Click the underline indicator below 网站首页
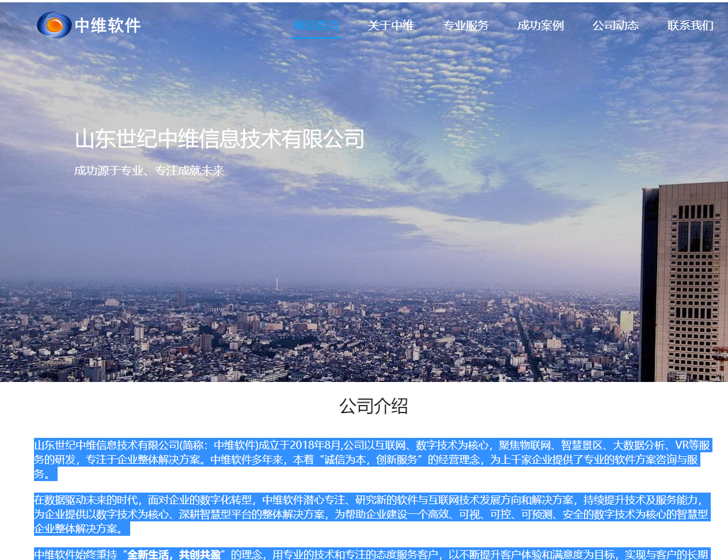Screen dimensions: 728x560 tap(316, 39)
